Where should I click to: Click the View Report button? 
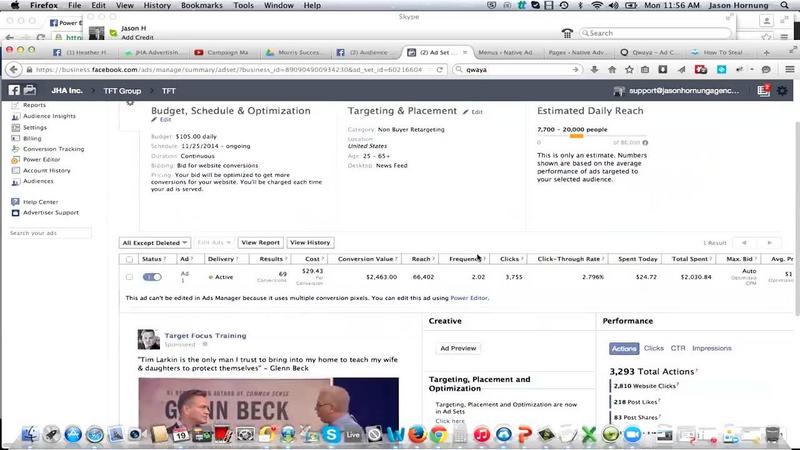pyautogui.click(x=260, y=243)
